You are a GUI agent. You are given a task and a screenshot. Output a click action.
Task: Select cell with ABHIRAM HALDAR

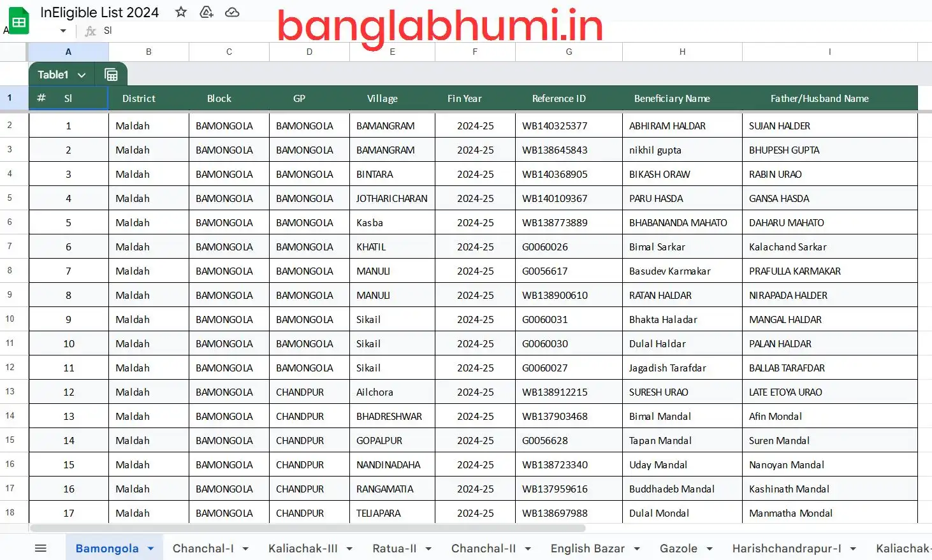[x=682, y=126]
